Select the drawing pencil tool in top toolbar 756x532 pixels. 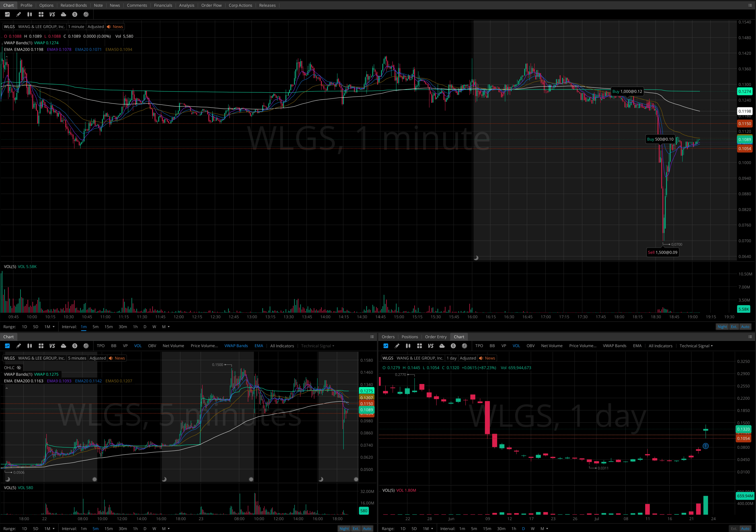click(x=19, y=15)
